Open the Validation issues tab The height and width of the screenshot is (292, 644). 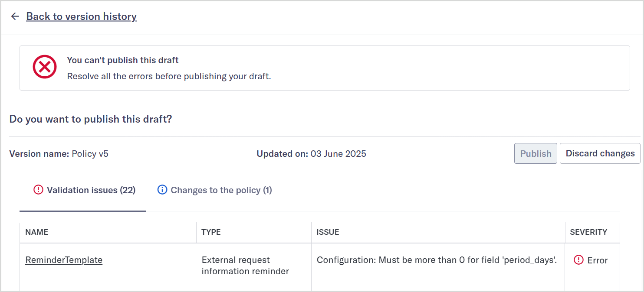point(84,190)
